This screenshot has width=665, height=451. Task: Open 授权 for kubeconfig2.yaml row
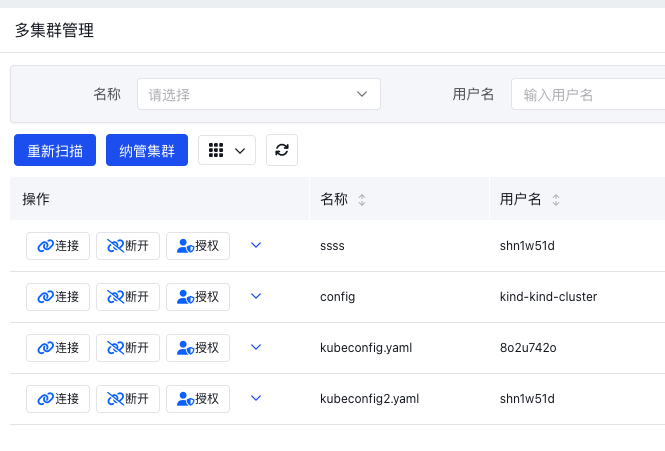coord(198,398)
